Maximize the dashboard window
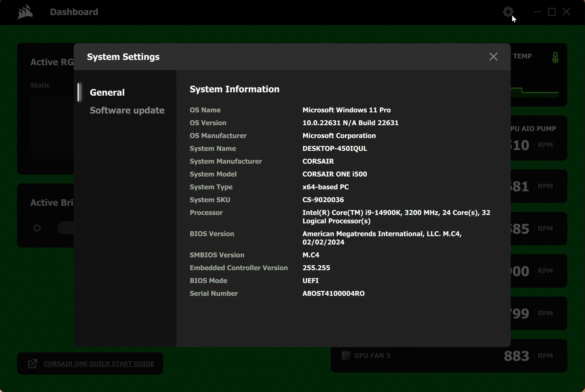This screenshot has width=585, height=392. click(552, 12)
